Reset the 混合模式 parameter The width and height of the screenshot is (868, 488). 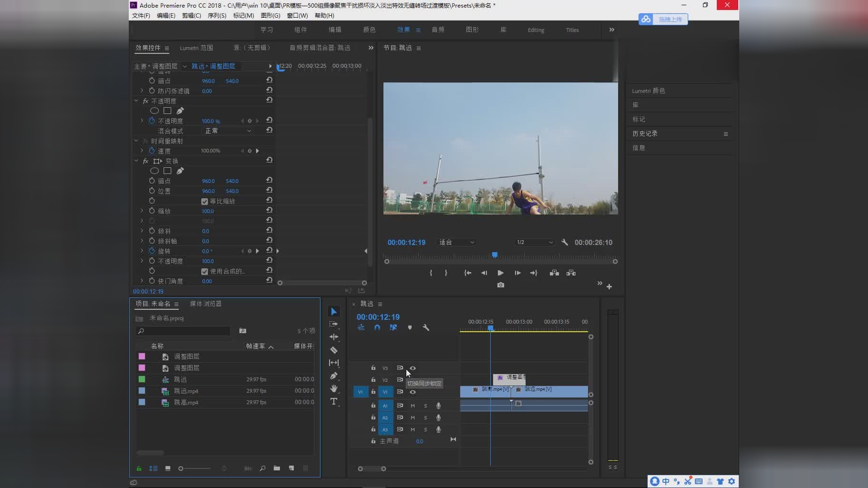pyautogui.click(x=269, y=130)
